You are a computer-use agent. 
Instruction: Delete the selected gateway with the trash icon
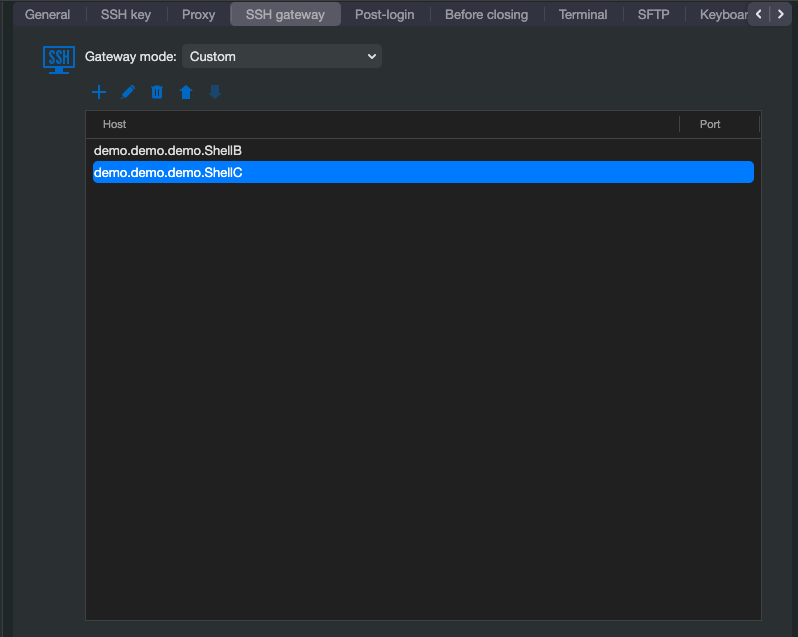coord(157,92)
